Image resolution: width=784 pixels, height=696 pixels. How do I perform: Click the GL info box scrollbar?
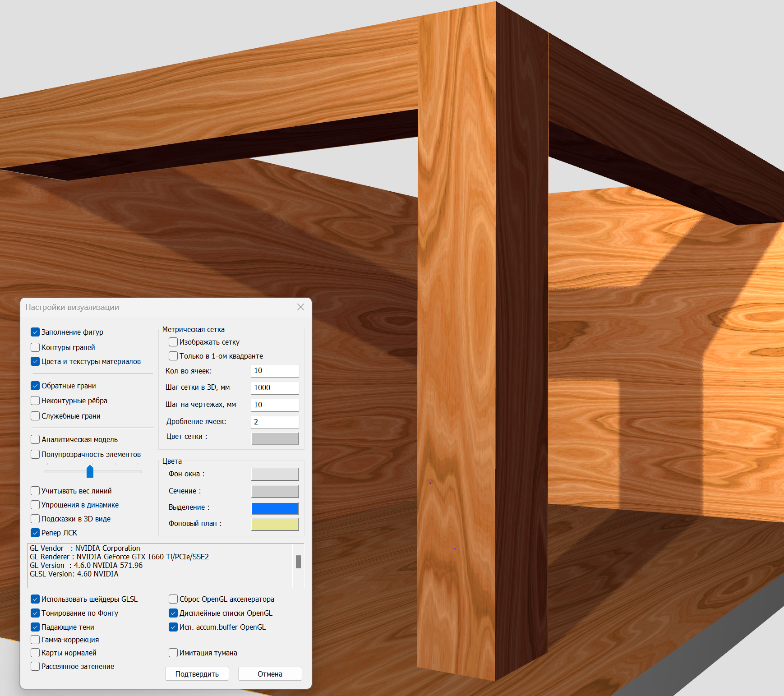click(x=298, y=562)
